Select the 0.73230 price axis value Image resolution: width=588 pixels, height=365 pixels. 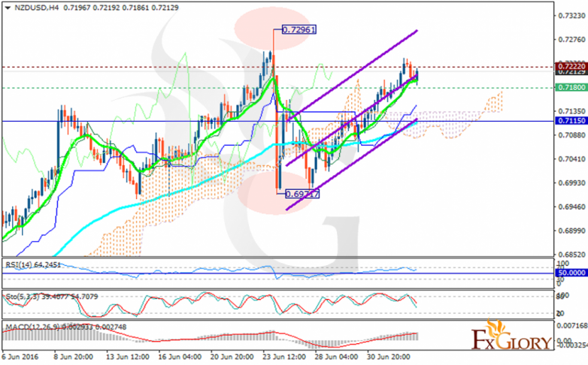click(x=572, y=16)
